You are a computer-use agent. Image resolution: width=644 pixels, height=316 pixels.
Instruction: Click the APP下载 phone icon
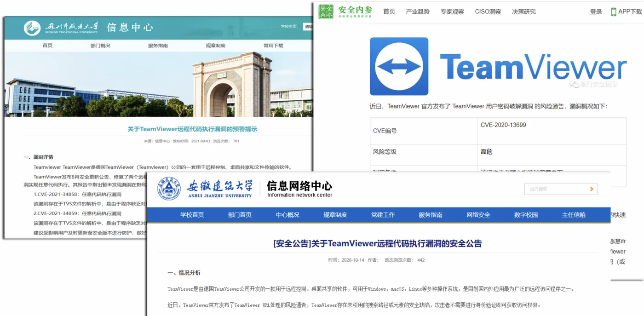[x=613, y=12]
